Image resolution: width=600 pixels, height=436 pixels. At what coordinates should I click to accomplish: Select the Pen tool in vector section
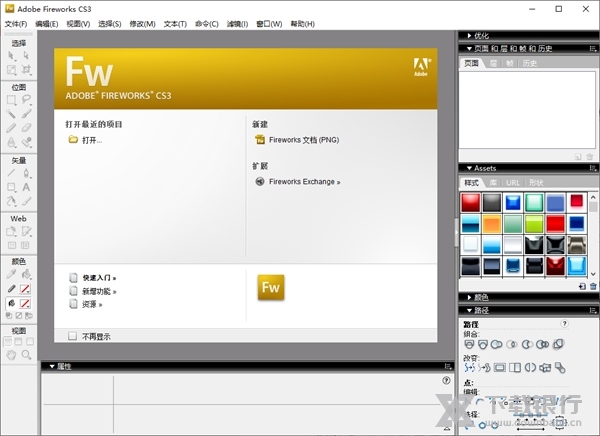coord(27,173)
